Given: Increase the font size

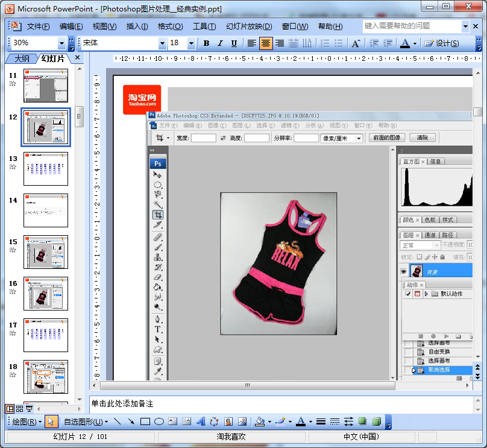Looking at the screenshot, I should click(x=356, y=43).
